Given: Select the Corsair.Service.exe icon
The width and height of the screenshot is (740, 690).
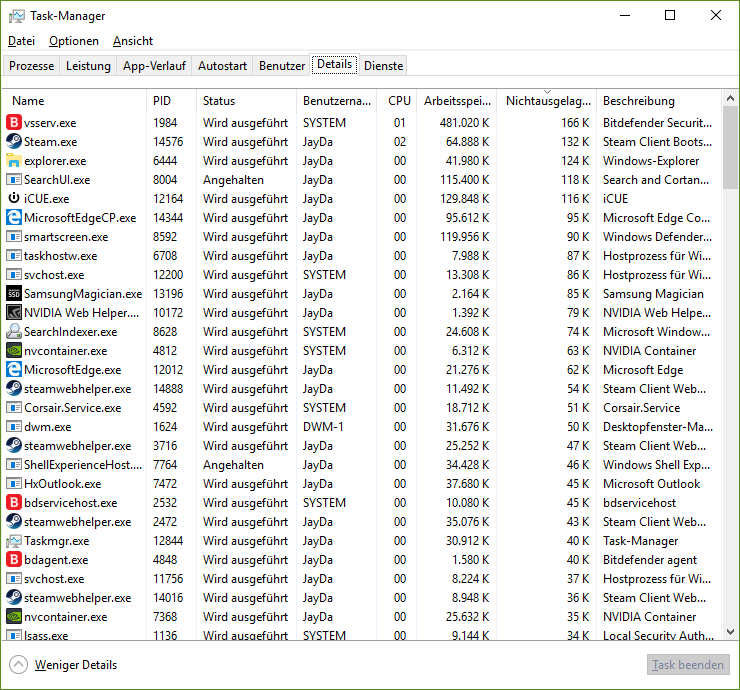Looking at the screenshot, I should click(14, 407).
